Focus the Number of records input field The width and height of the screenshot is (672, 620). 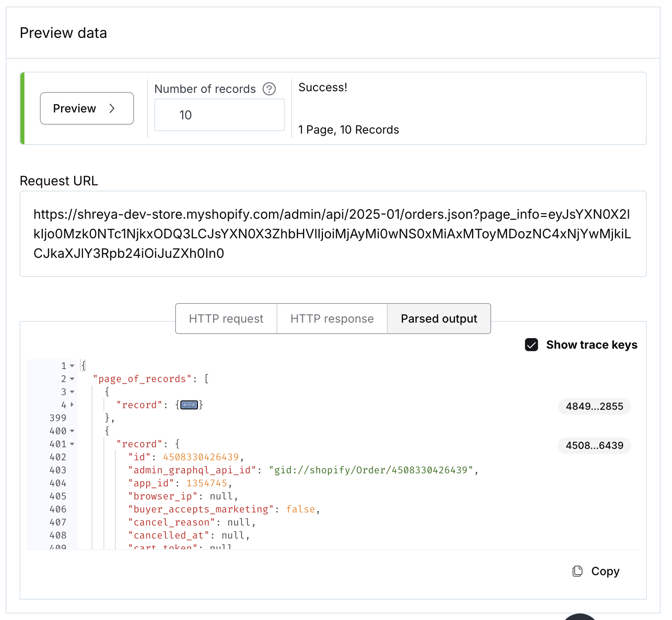tap(220, 115)
